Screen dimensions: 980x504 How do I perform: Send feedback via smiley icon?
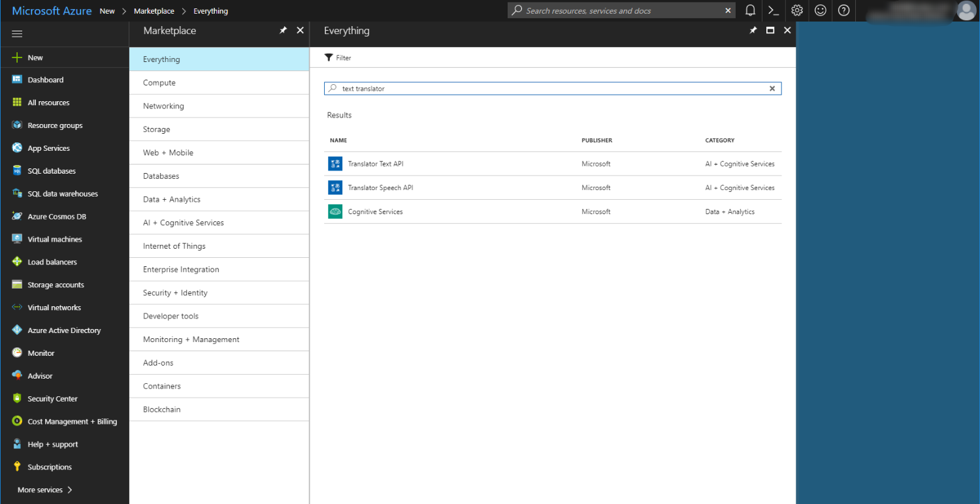click(x=821, y=10)
